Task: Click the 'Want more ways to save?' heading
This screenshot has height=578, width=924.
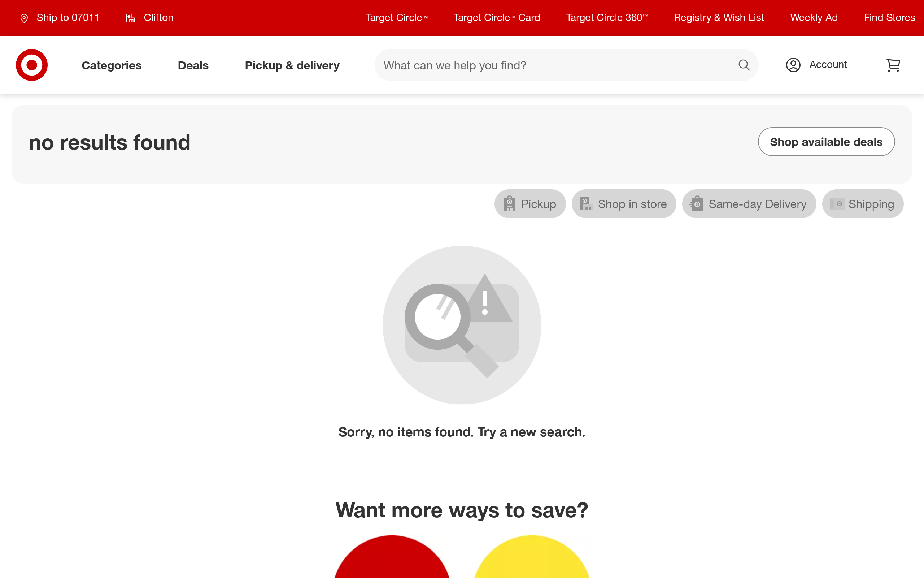Action: (462, 510)
